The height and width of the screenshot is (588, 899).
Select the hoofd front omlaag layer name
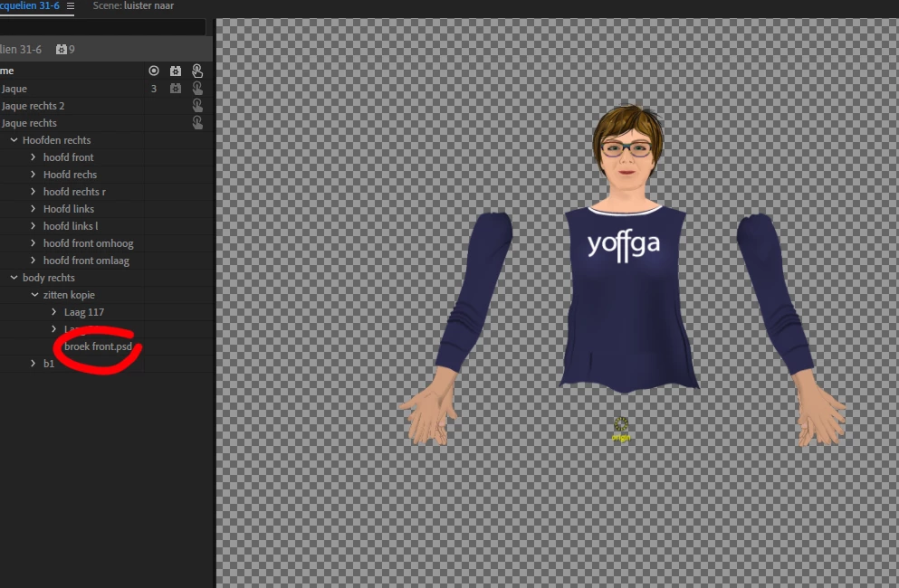[x=86, y=261]
